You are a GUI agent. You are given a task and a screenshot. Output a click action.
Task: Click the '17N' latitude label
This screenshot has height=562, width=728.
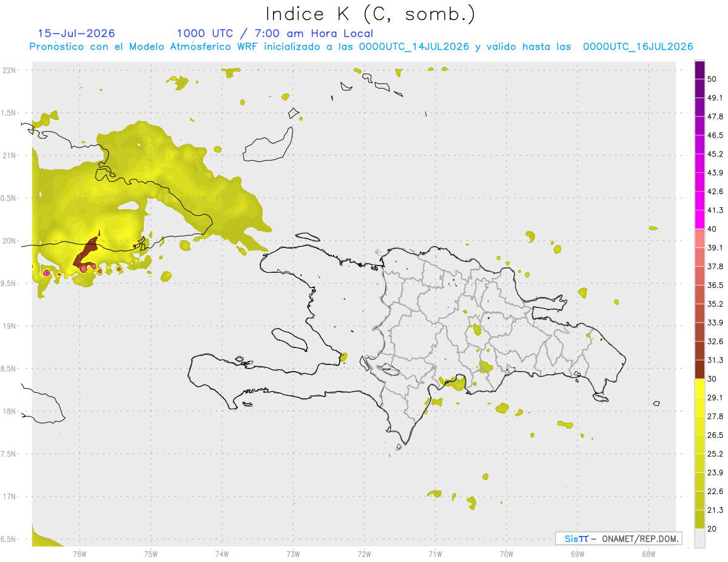coord(8,497)
